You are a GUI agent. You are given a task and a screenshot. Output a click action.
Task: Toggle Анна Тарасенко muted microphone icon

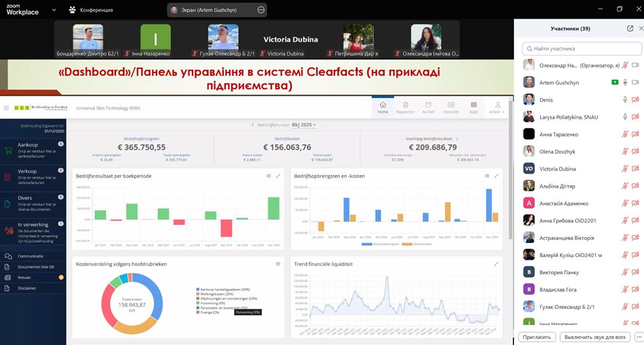[x=625, y=135]
